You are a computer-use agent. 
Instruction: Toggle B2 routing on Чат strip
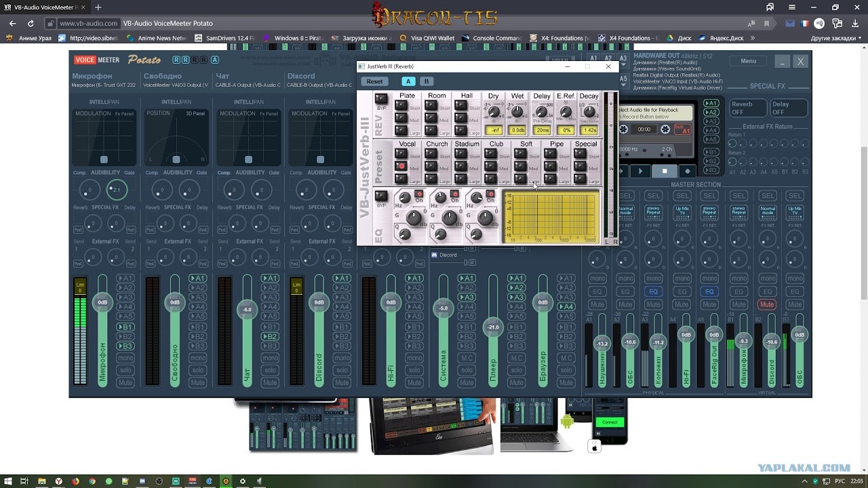point(270,337)
